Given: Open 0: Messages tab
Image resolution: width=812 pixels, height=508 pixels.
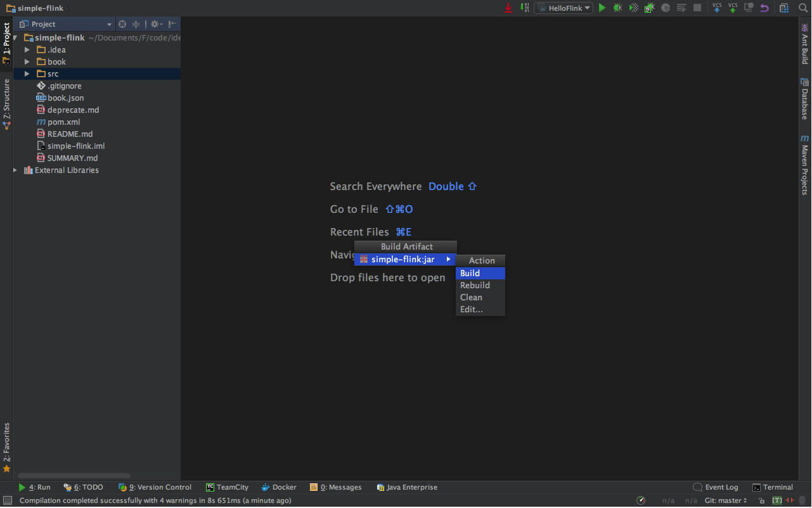Looking at the screenshot, I should click(x=335, y=488).
